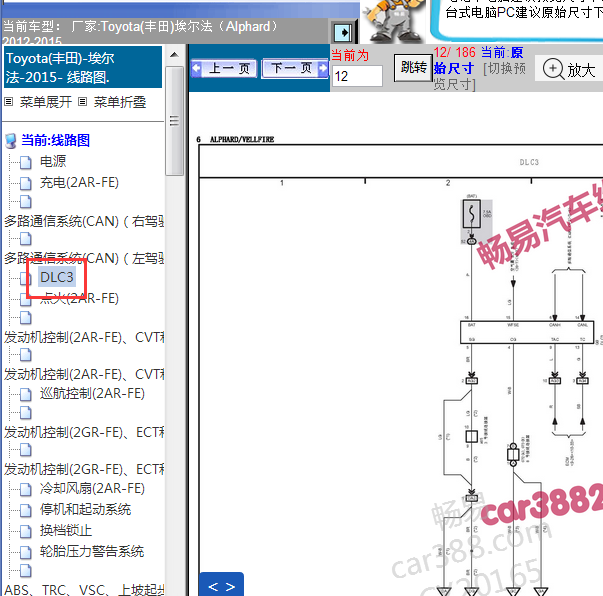Click the page icon next to 冷却风扇(2AR-FE)
This screenshot has width=603, height=596.
[x=26, y=489]
